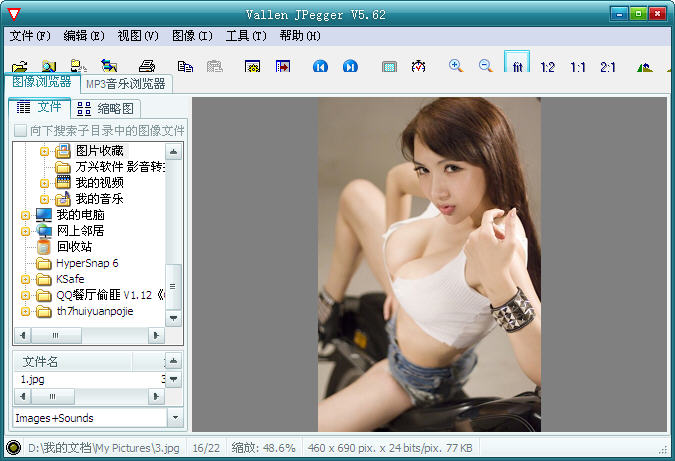Expand the 网上邻居 tree node

[25, 231]
